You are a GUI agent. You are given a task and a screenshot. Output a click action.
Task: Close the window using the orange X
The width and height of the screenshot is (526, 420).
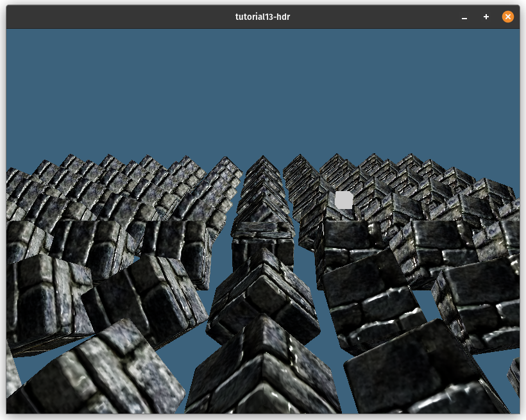(508, 17)
